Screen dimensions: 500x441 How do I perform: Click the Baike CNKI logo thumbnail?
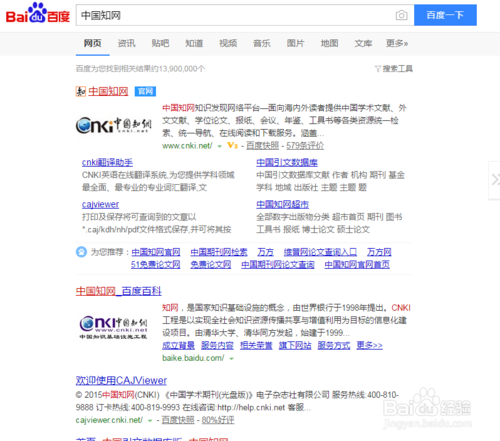(113, 327)
